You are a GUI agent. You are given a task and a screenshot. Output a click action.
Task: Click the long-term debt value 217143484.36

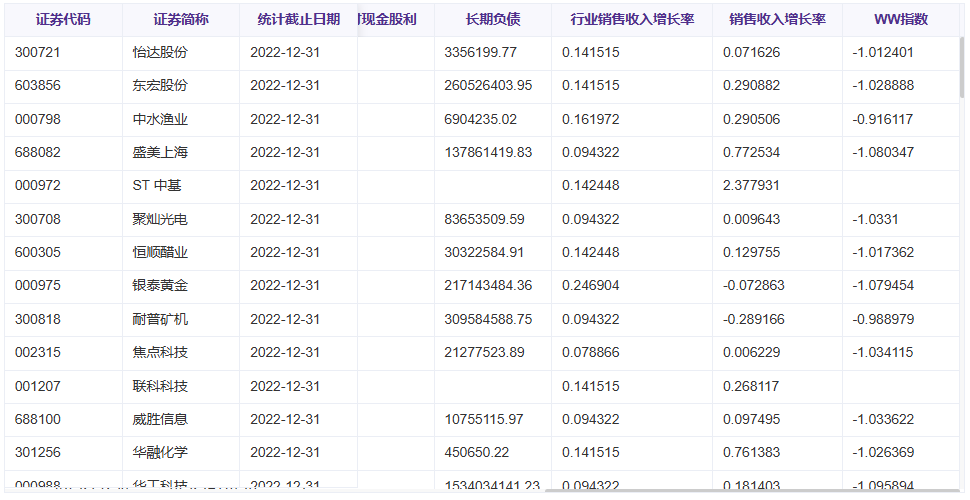[488, 285]
